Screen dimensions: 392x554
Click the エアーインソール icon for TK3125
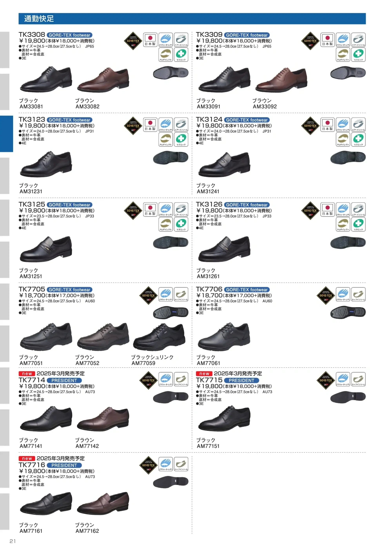[181, 209]
